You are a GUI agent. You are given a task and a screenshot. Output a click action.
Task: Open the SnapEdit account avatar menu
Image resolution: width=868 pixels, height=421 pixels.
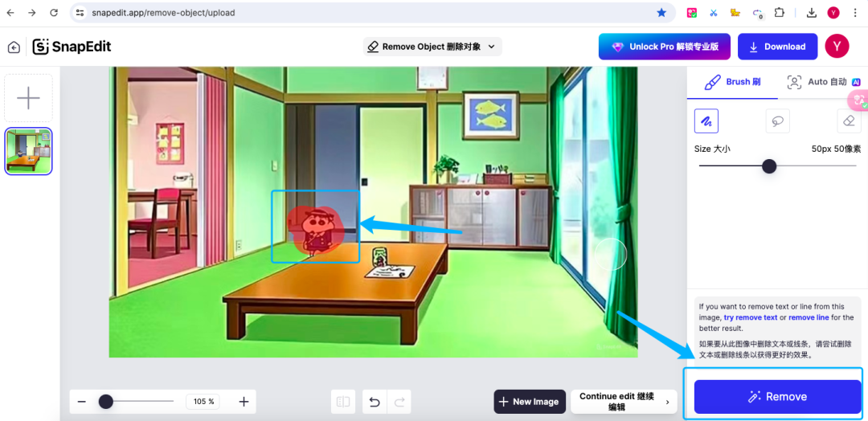click(837, 47)
